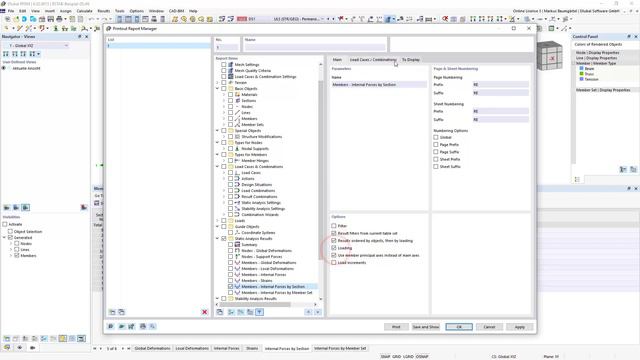The width and height of the screenshot is (640, 360).
Task: Click the view cube in Control Panel area
Action: click(549, 56)
